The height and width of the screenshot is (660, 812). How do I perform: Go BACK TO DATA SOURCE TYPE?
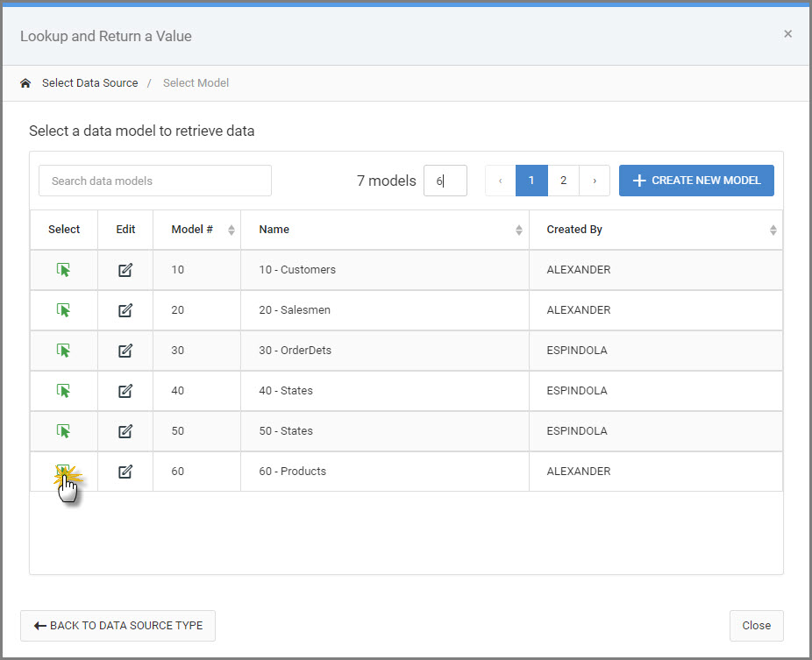118,626
